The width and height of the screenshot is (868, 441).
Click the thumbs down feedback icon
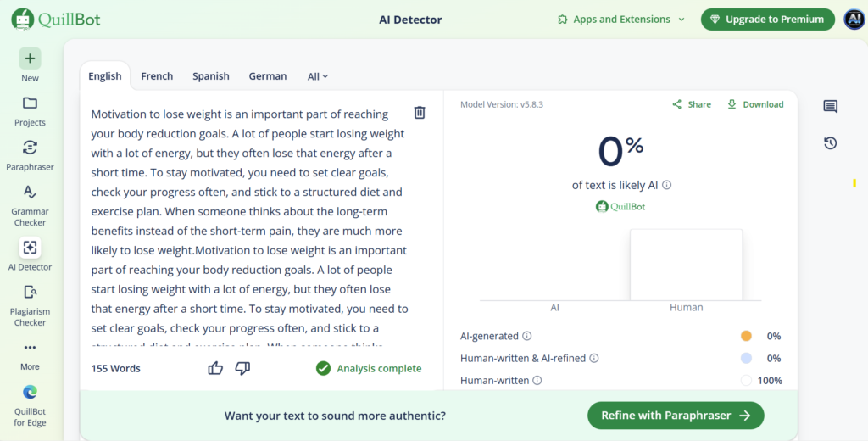point(242,368)
